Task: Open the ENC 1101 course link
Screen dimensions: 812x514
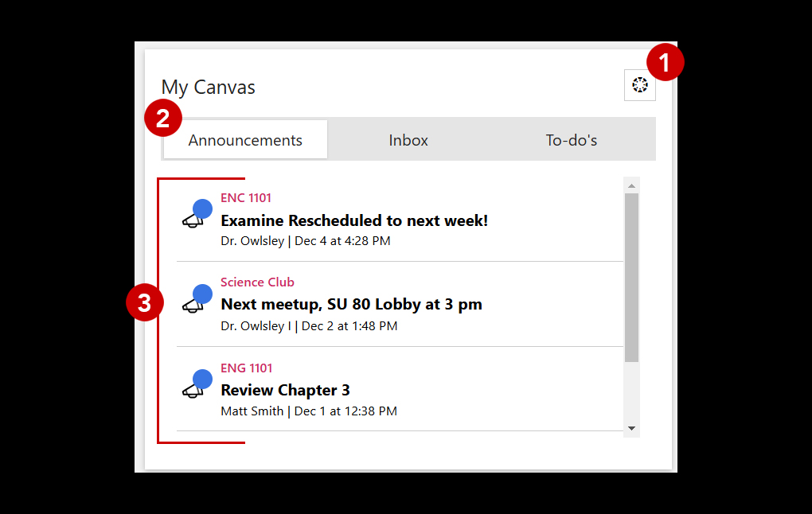Action: click(246, 198)
